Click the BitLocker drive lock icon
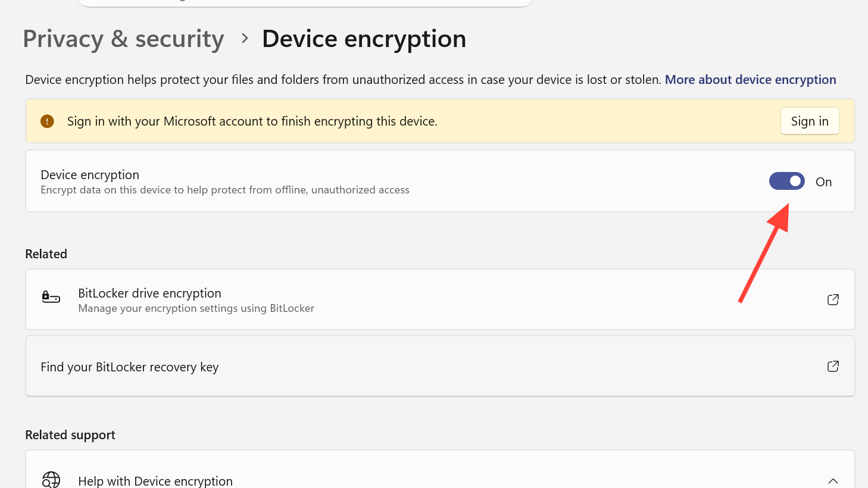 point(51,297)
